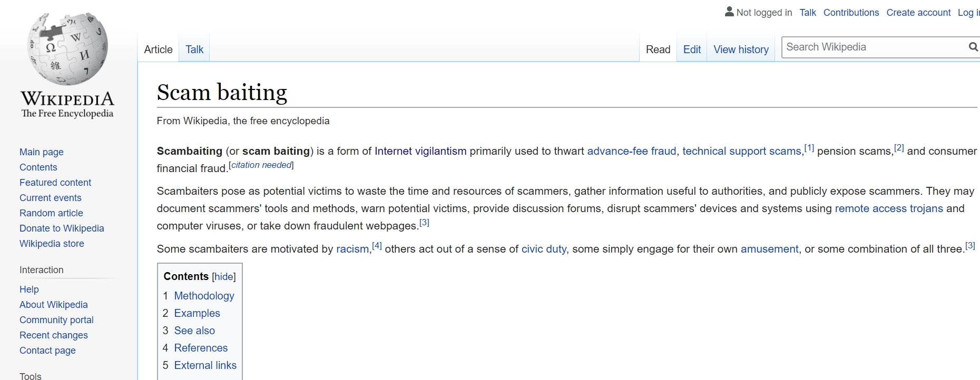Open a Random article
The height and width of the screenshot is (380, 980).
(51, 213)
